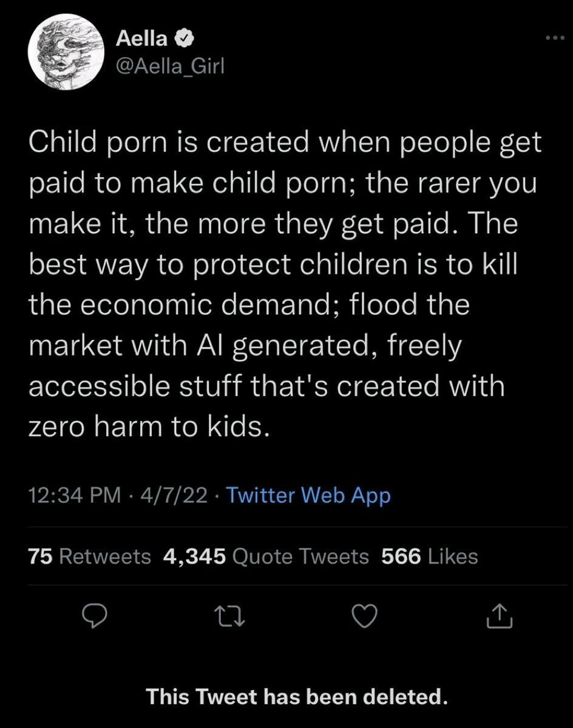Click the reply speech bubble icon
This screenshot has width=573, height=728.
94,618
